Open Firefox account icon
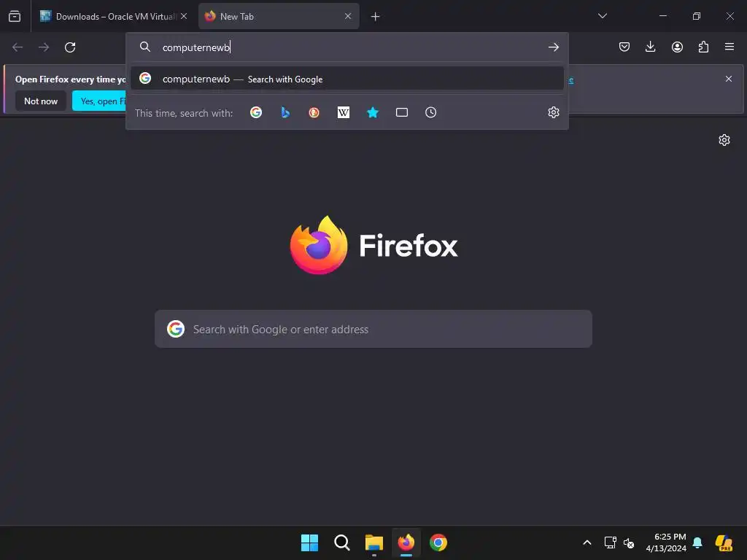 [677, 47]
